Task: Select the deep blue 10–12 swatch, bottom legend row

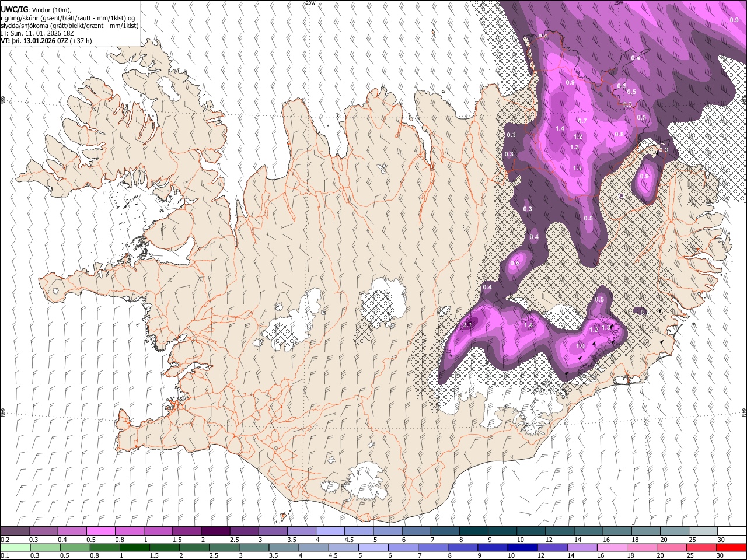Action: click(522, 548)
